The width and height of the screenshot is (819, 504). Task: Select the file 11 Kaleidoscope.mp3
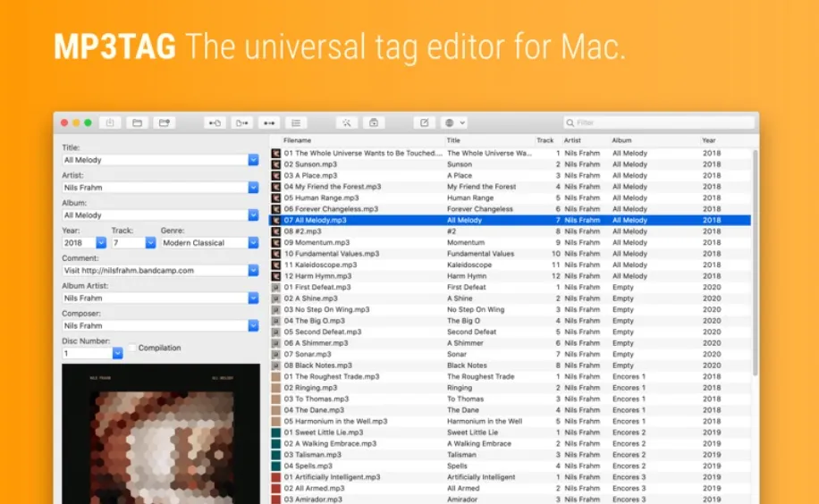[x=320, y=265]
